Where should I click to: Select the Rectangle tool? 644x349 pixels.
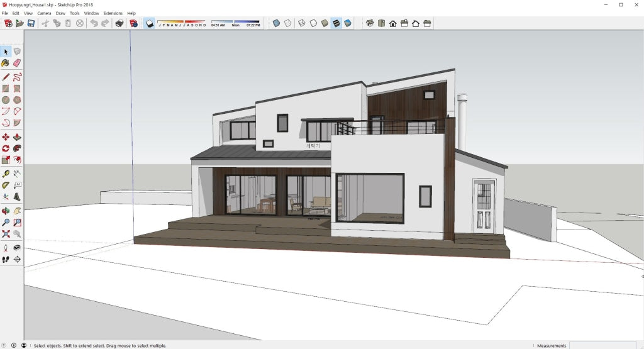(x=6, y=88)
